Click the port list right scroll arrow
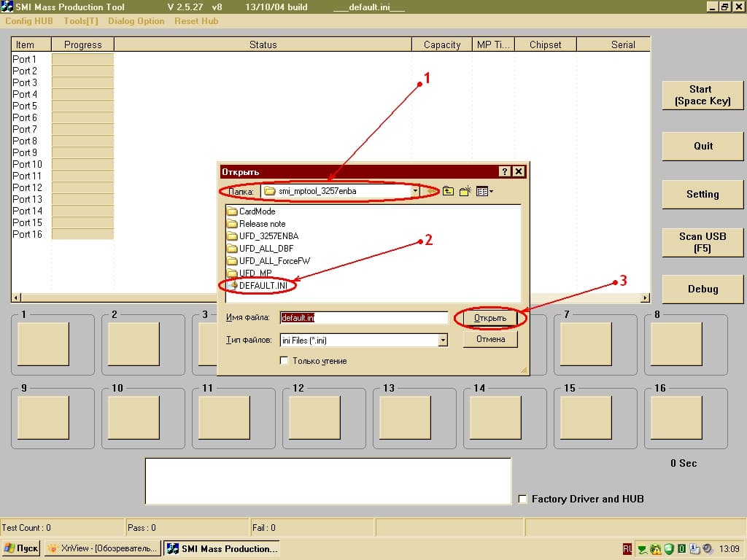 645,297
